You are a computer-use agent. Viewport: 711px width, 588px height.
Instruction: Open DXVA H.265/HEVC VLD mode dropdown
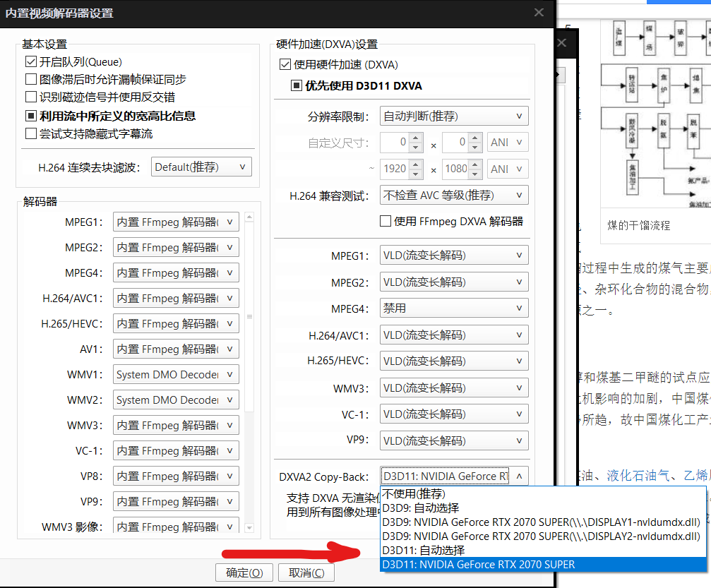pos(454,361)
